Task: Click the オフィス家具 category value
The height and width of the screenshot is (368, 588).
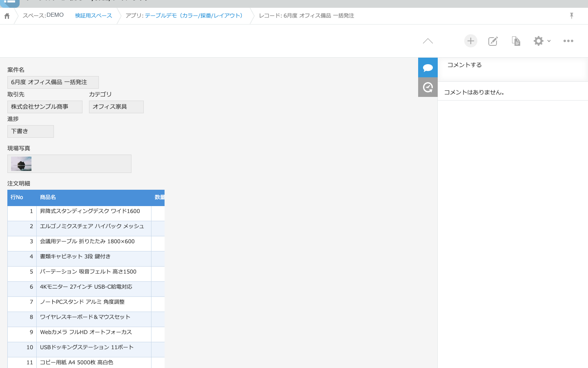Action: coord(116,107)
